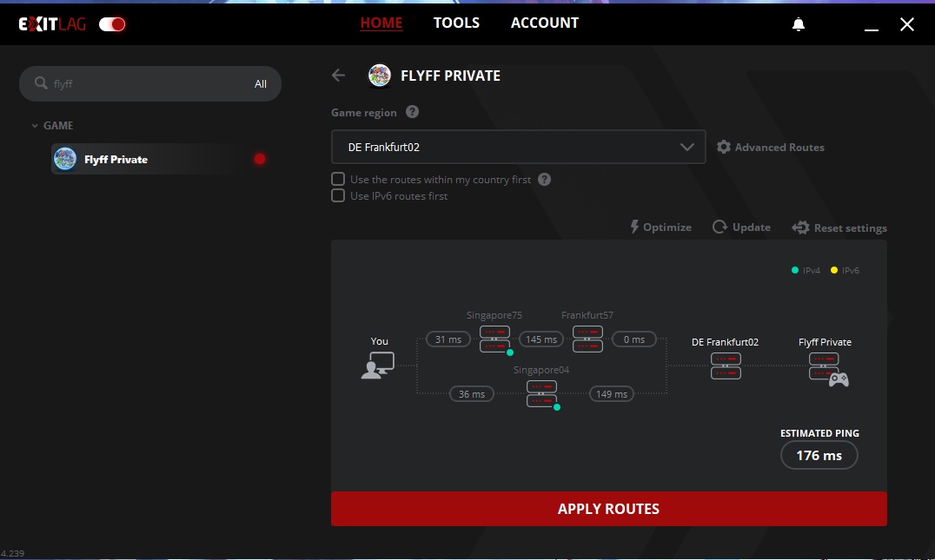935x560 pixels.
Task: Click the Singapore04 server icon
Action: pyautogui.click(x=541, y=394)
